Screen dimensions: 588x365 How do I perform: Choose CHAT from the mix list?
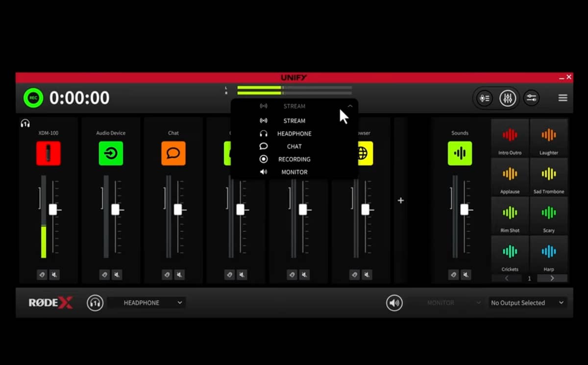(x=294, y=146)
